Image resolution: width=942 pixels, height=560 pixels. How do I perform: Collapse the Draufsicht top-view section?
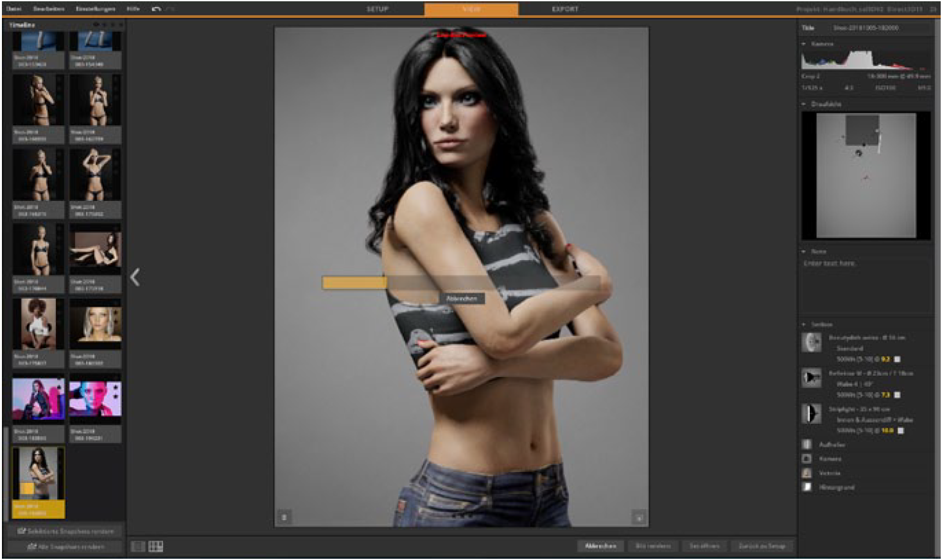point(804,104)
